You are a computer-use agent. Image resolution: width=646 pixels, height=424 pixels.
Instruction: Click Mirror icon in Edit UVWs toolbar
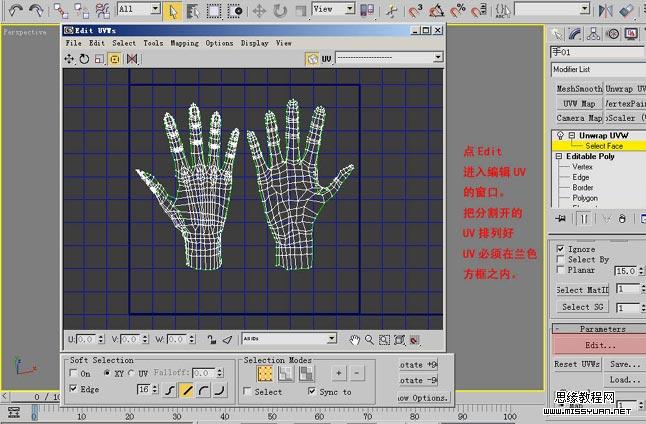(x=132, y=59)
